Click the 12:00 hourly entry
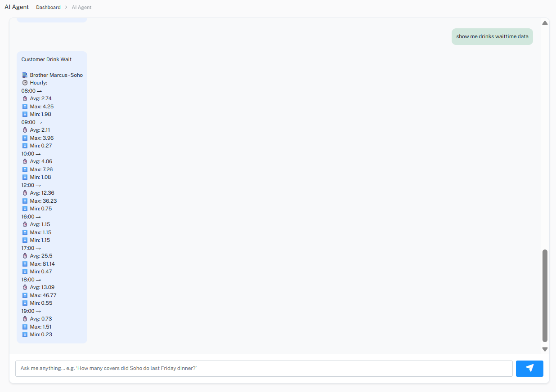This screenshot has width=556, height=392. (x=31, y=185)
